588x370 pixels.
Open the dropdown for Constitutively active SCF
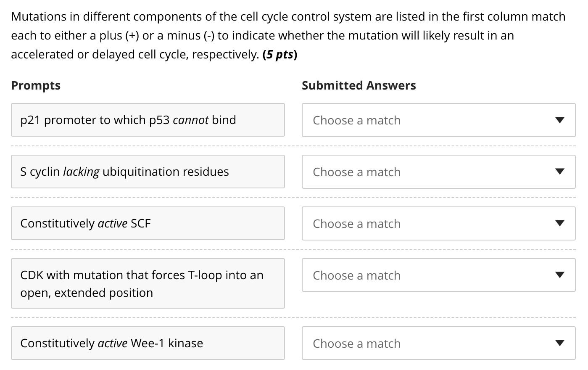[438, 224]
